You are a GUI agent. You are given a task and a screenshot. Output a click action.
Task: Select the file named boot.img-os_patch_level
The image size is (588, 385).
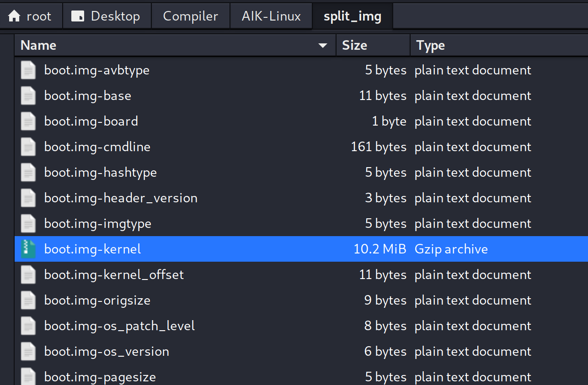120,326
